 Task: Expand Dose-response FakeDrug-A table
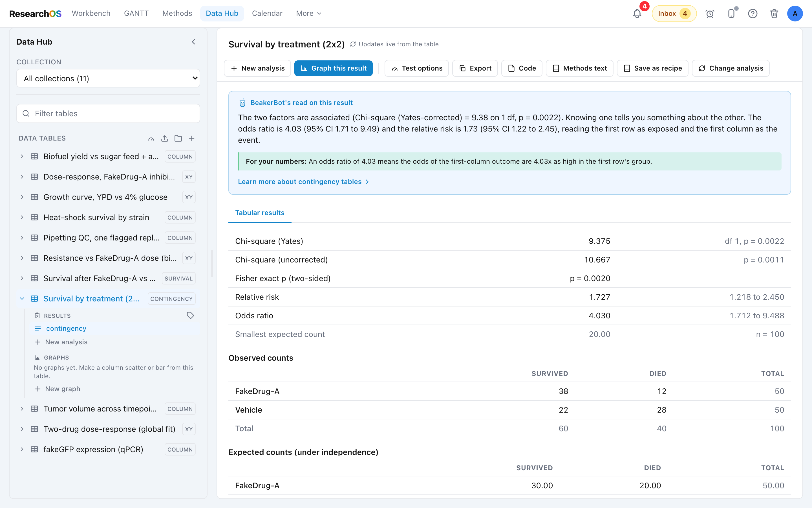[22, 177]
